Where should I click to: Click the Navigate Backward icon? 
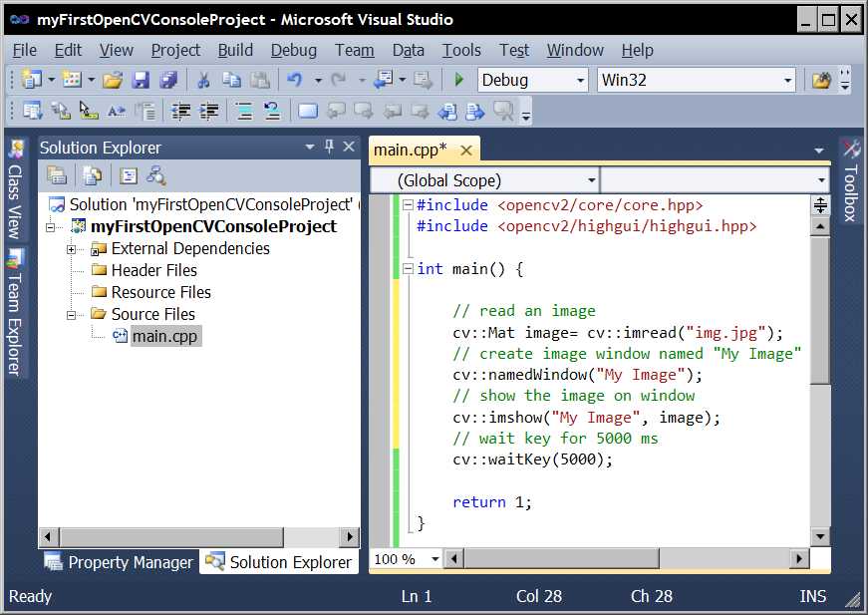[x=383, y=81]
